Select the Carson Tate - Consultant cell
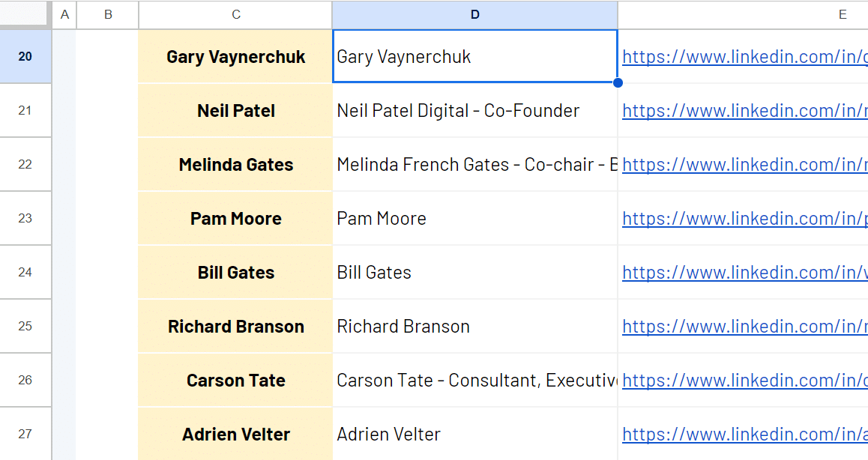 tap(474, 381)
